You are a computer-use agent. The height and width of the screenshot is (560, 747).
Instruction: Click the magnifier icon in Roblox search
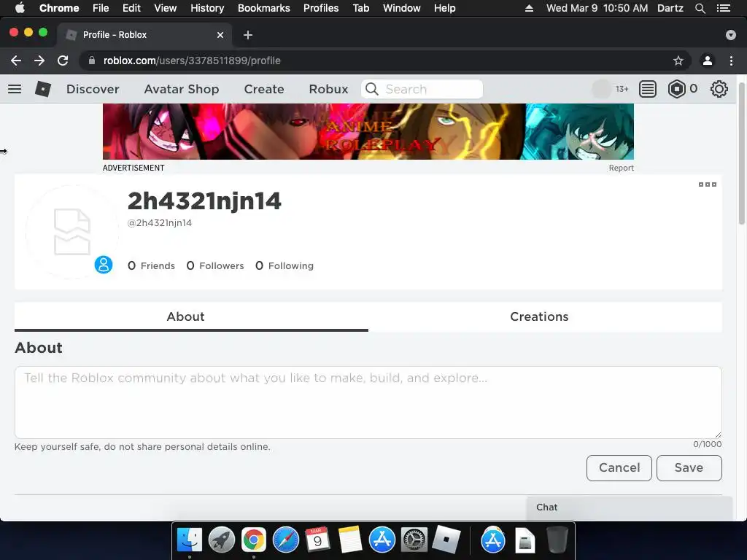[371, 89]
